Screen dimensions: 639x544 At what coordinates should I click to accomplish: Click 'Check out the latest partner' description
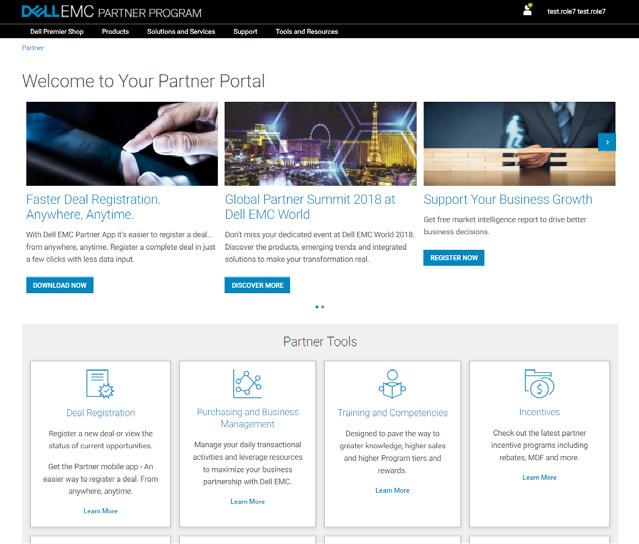click(540, 445)
